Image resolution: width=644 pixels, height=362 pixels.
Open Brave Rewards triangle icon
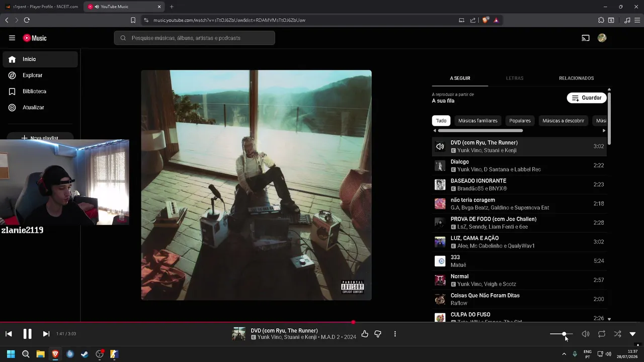(x=496, y=20)
